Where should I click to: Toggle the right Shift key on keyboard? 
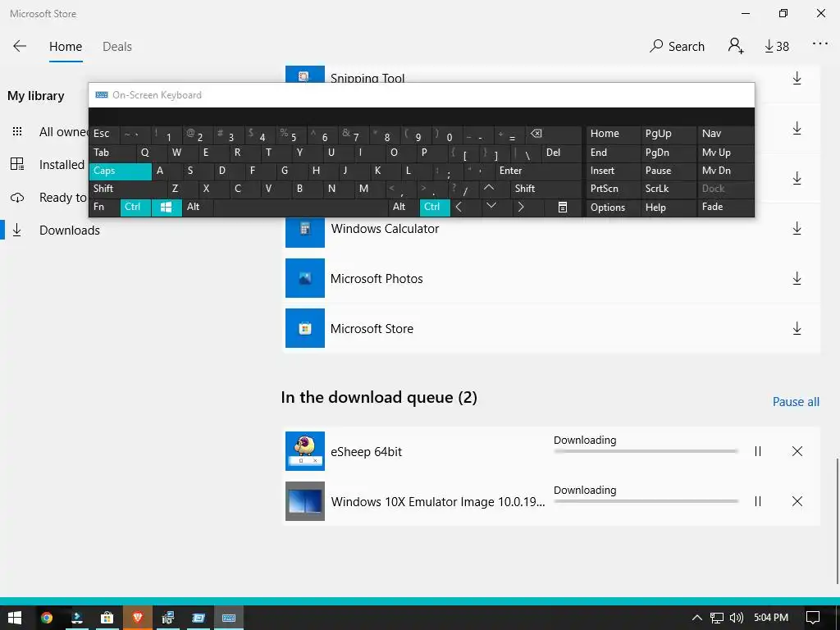coord(546,189)
